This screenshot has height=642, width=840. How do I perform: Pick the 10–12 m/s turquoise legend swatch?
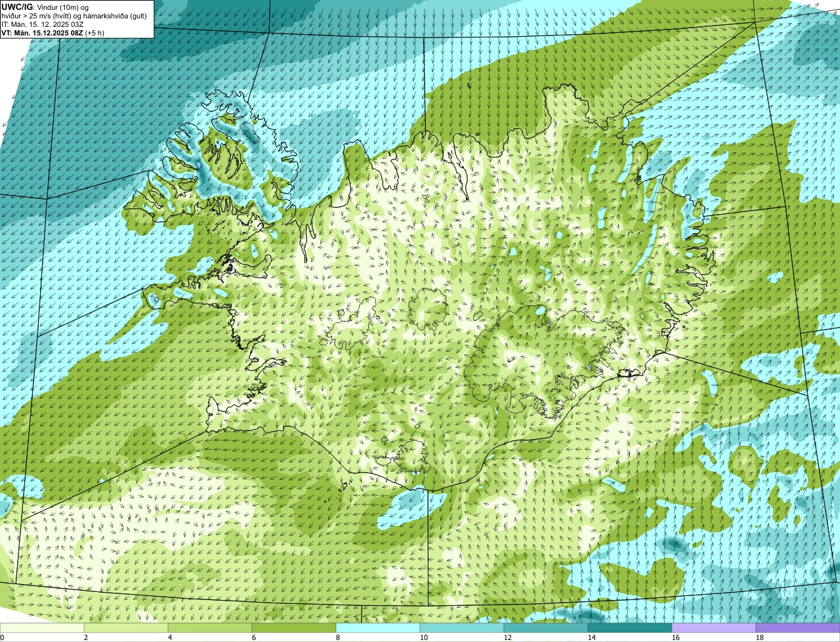coord(463,628)
